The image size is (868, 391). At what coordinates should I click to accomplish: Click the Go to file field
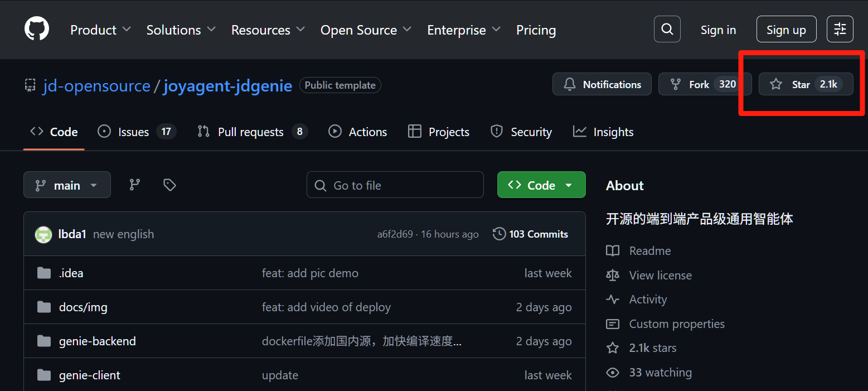(395, 185)
